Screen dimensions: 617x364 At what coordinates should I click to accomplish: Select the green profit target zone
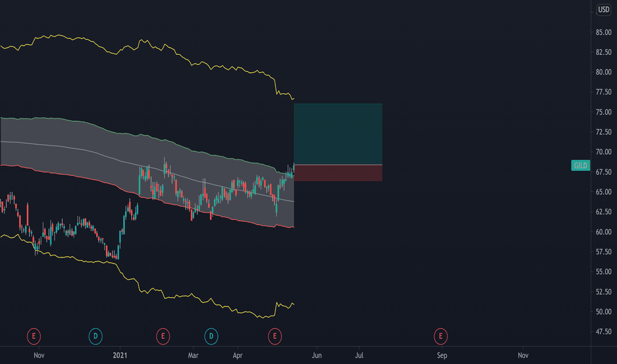tap(338, 134)
